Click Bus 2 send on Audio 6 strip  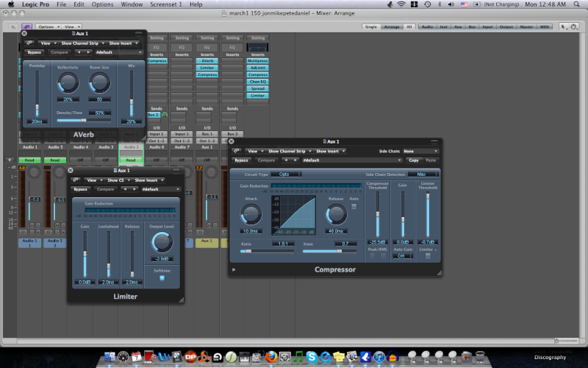pos(153,115)
